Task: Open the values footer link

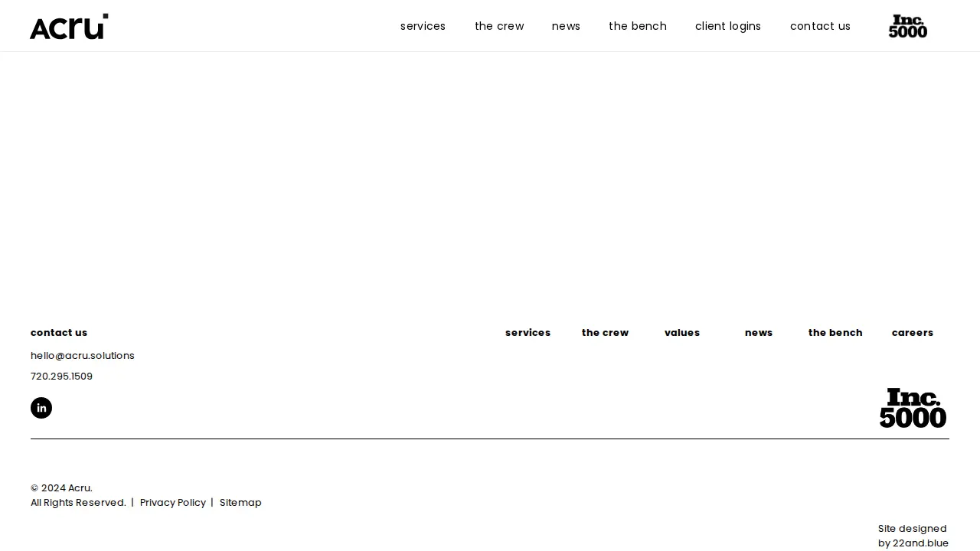Action: [x=682, y=333]
